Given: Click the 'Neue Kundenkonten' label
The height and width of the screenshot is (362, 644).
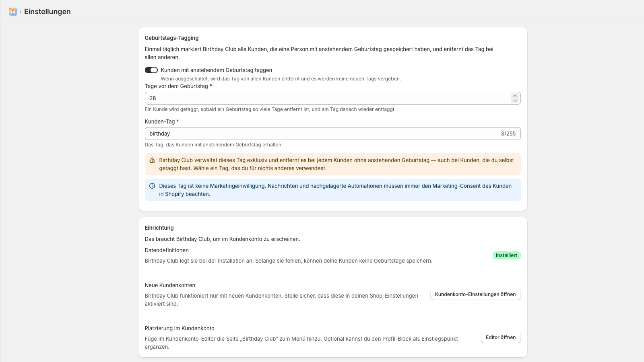Looking at the screenshot, I should 170,285.
